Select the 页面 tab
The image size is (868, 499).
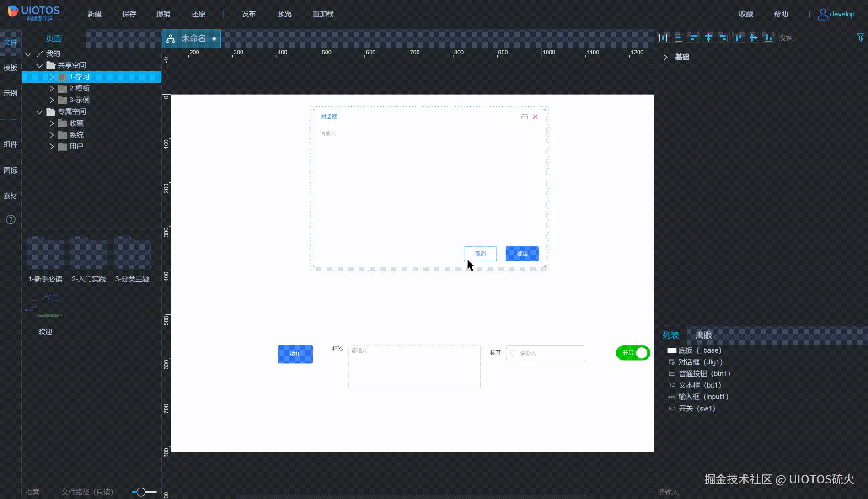pyautogui.click(x=54, y=39)
